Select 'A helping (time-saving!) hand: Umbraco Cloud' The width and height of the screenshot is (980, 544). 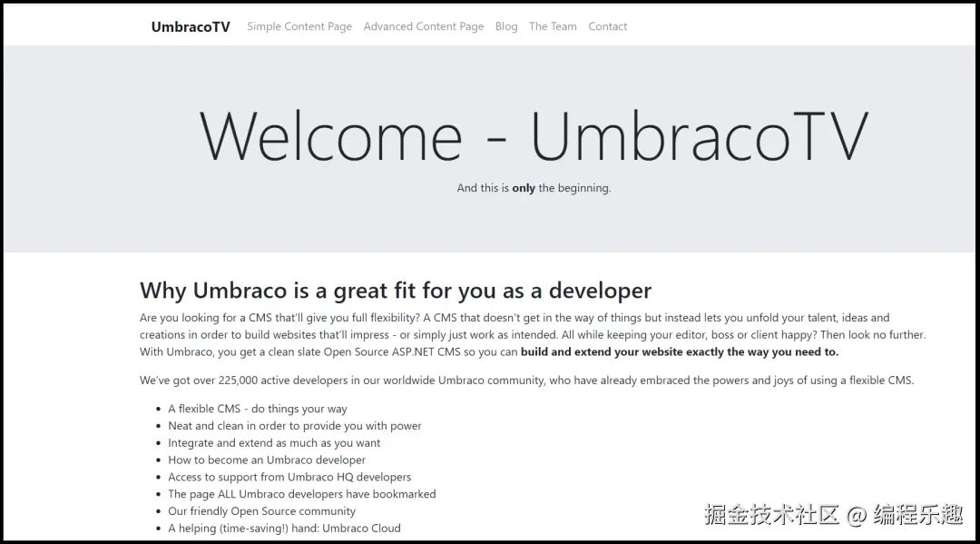[x=284, y=528]
